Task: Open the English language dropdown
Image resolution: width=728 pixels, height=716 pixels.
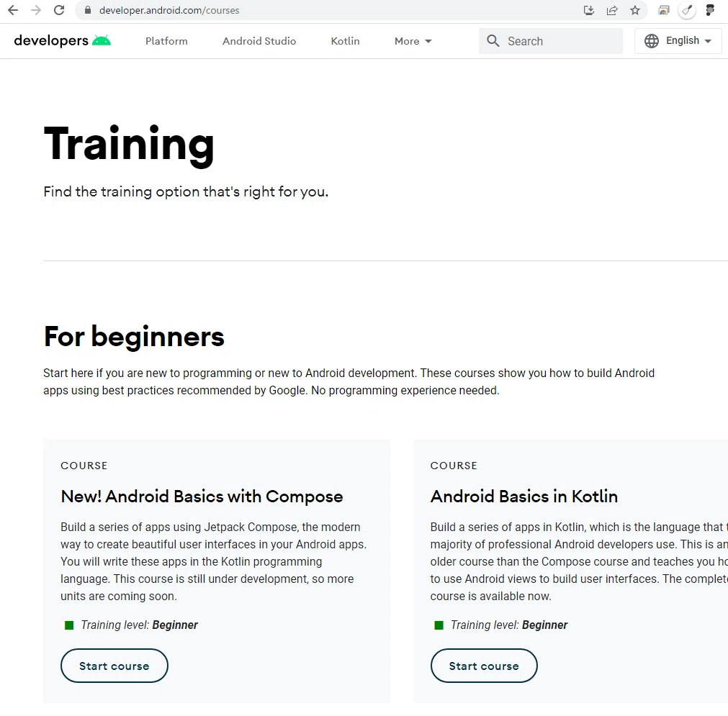Action: (678, 41)
